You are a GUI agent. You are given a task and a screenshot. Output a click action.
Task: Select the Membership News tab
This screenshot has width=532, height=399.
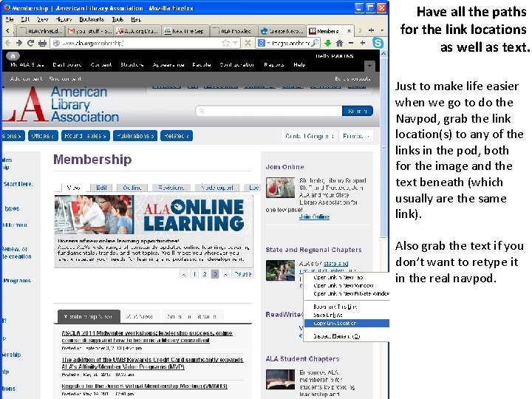(x=88, y=316)
